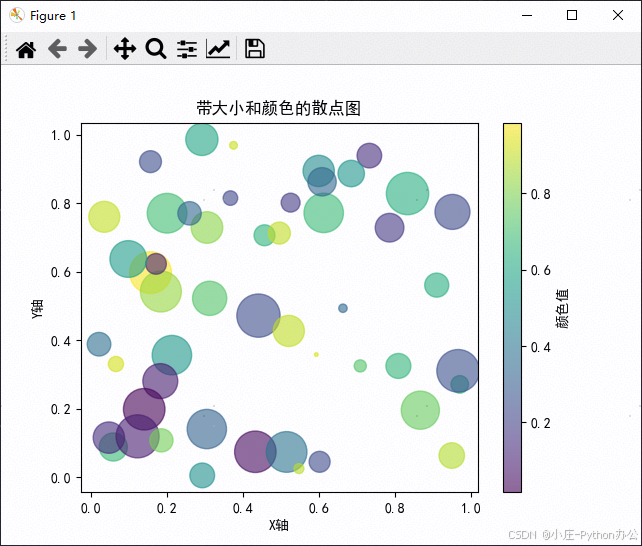This screenshot has height=546, width=642.
Task: Click the 0.0 tick label on the Y axis
Action: coord(61,478)
